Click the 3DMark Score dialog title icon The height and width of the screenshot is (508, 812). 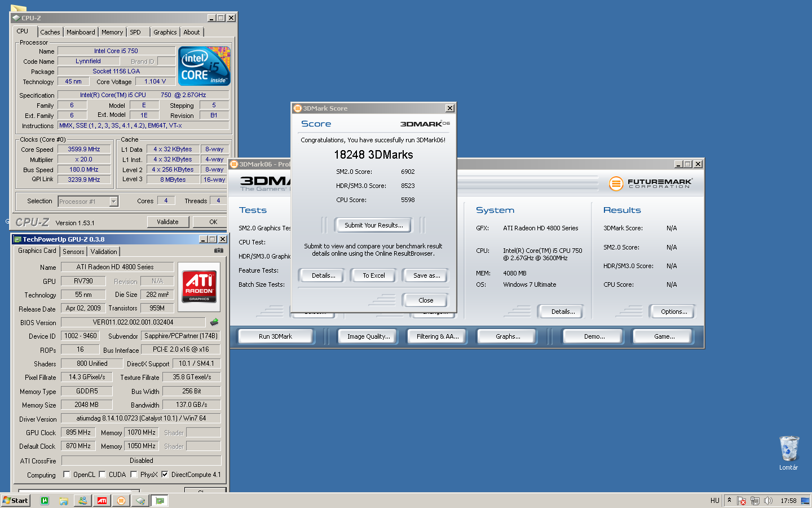[x=298, y=108]
